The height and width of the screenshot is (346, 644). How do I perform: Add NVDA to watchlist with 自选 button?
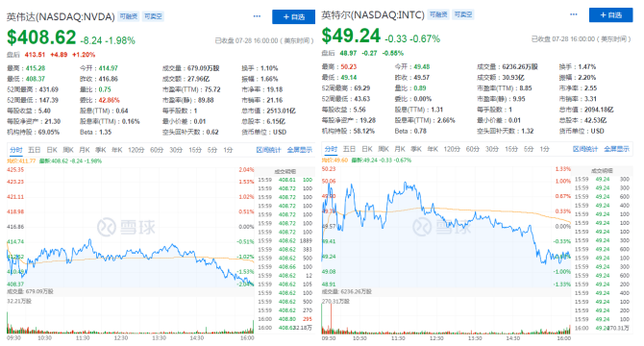[x=293, y=17]
